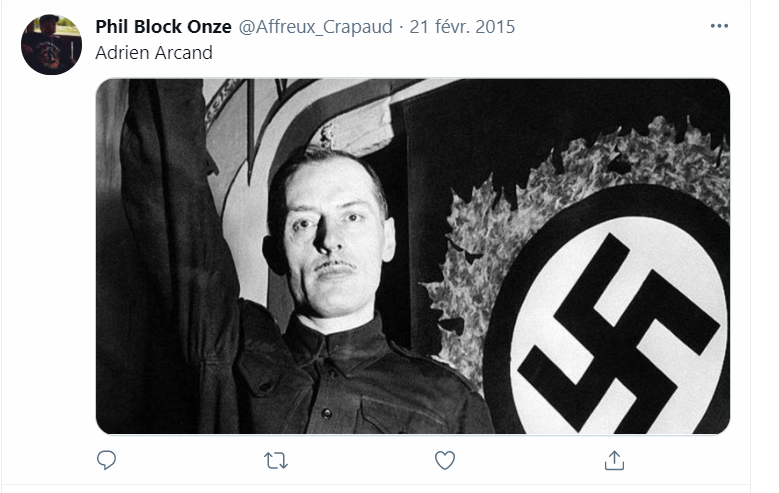Screen dimensions: 779x493
Task: Click the @Affreux_Crapaud handle
Action: point(315,27)
